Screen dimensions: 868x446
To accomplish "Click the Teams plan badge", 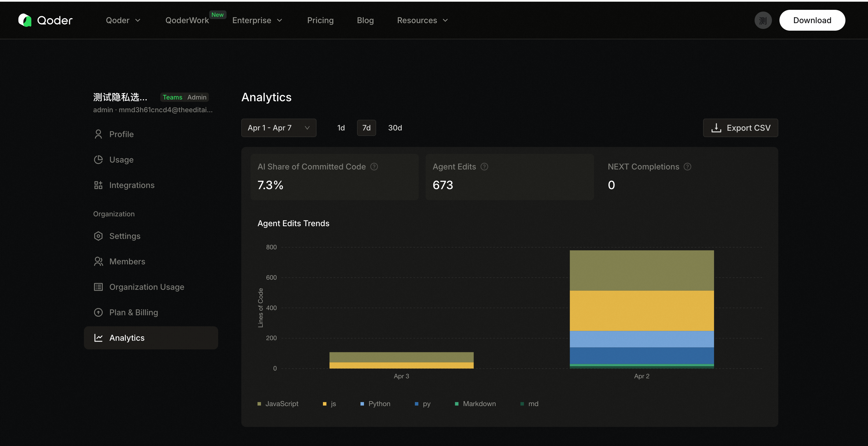I will point(172,97).
